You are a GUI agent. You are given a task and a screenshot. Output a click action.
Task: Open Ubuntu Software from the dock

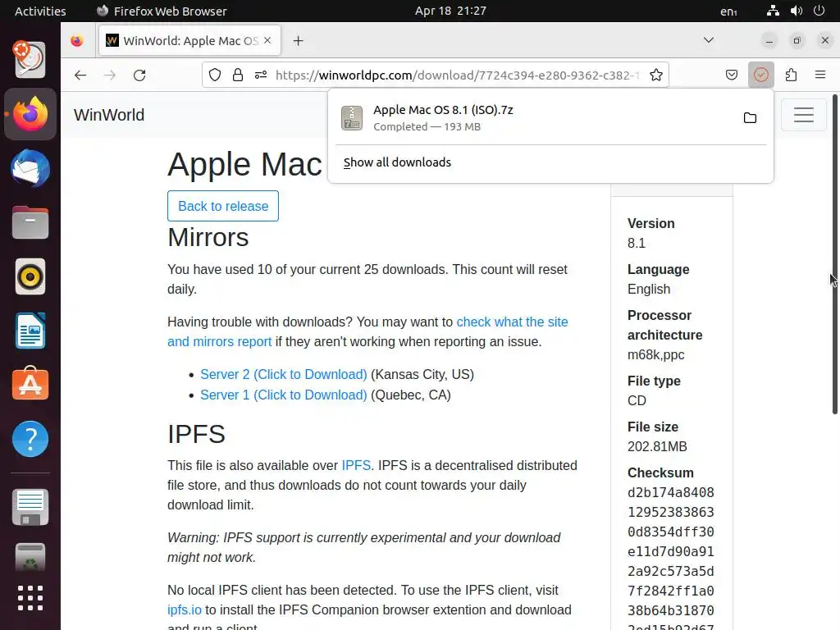[x=30, y=384]
